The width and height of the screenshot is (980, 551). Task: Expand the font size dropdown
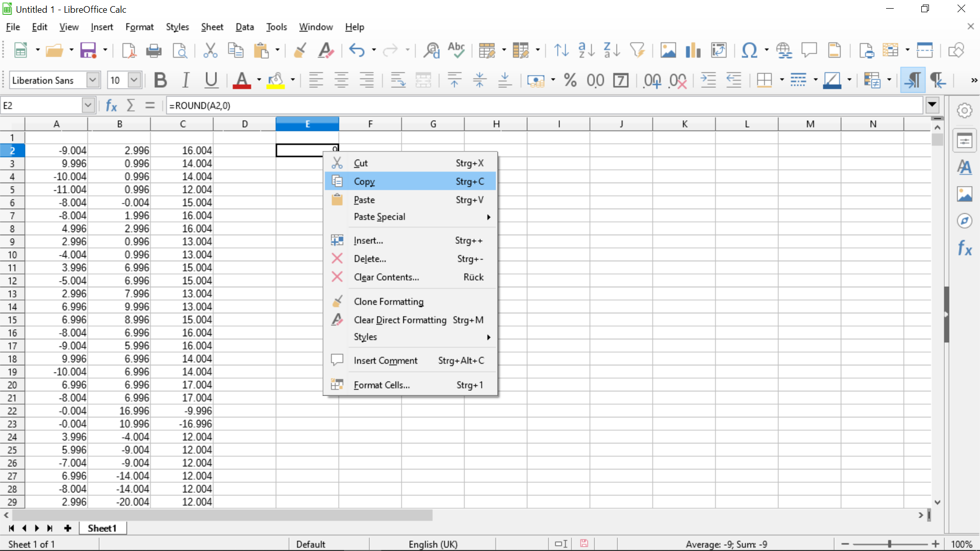click(134, 80)
